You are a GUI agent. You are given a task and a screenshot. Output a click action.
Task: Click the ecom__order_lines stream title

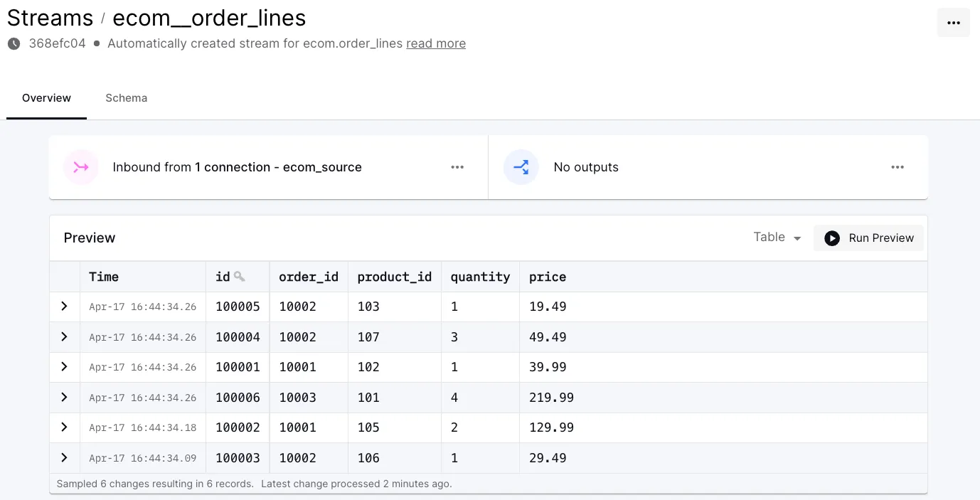point(209,18)
